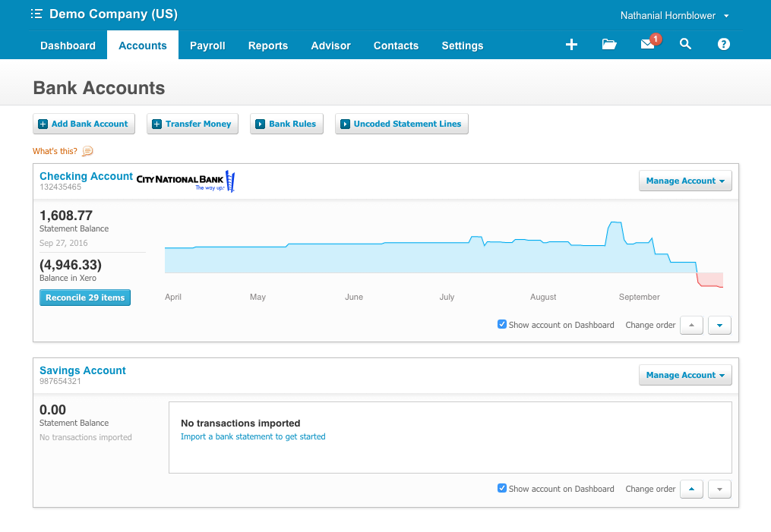This screenshot has width=771, height=532.
Task: Click the Change order up arrow for Savings Account
Action: click(690, 488)
